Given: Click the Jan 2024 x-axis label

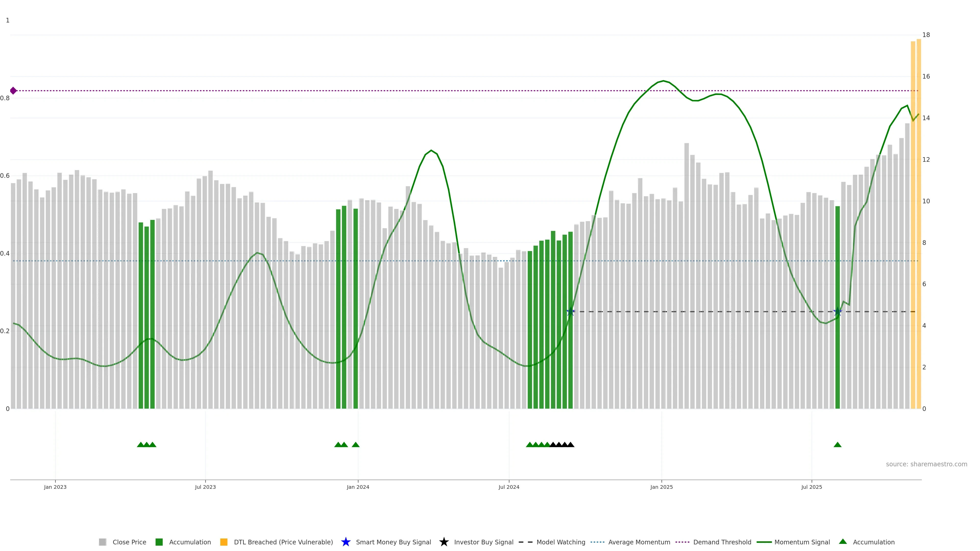Looking at the screenshot, I should [358, 487].
